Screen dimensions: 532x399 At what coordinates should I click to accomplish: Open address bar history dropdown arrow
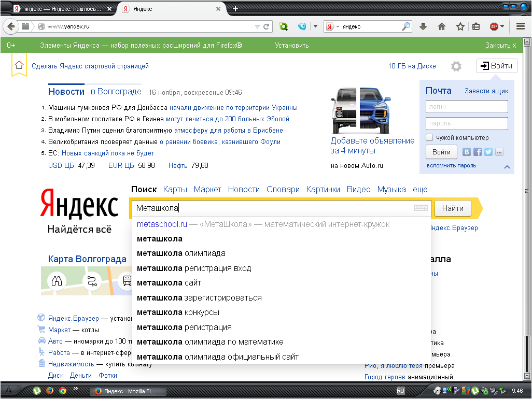point(257,26)
